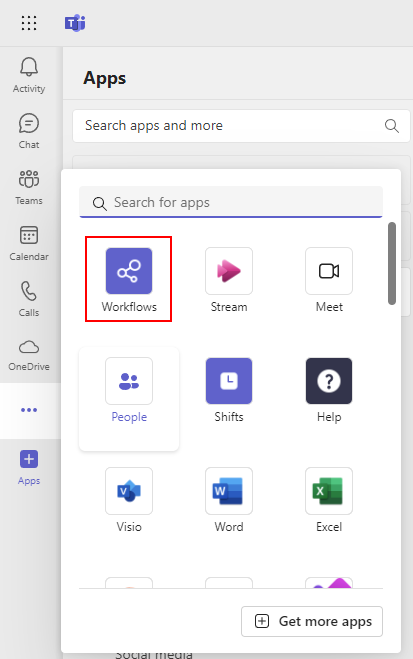
Task: Focus the Search for apps field
Action: tap(231, 202)
